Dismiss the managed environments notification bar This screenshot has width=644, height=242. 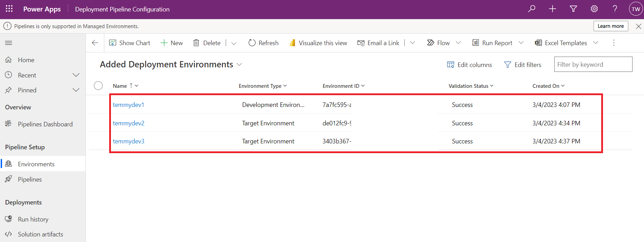pyautogui.click(x=638, y=26)
